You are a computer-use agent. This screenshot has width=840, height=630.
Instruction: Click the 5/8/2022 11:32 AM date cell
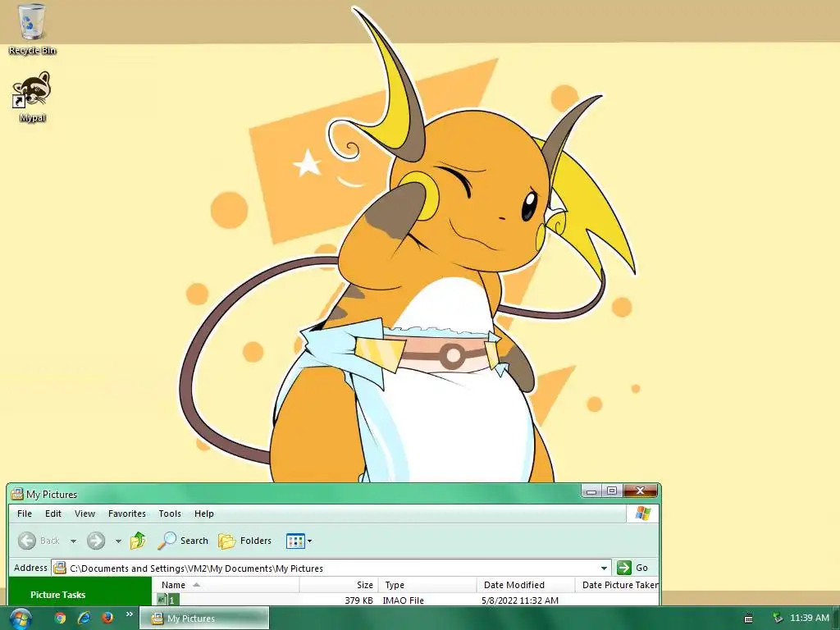click(519, 600)
